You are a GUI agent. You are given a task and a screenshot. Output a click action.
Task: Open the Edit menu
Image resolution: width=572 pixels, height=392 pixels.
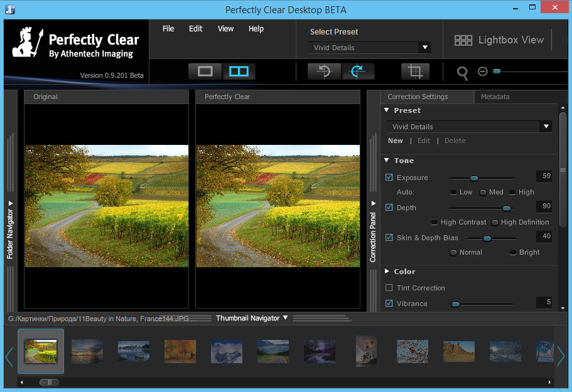(x=195, y=29)
